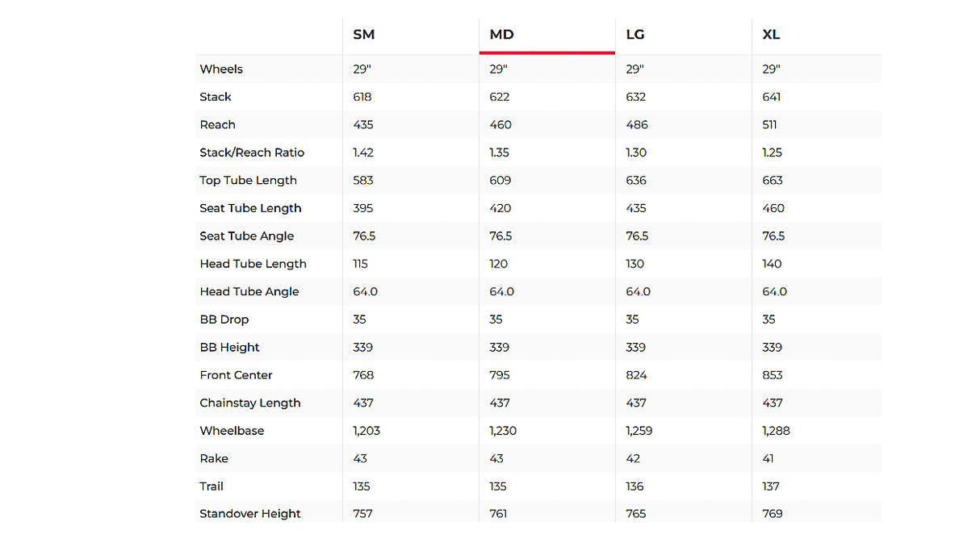This screenshot has height=551, width=980.
Task: Click the 1,230 wheelbase value
Action: (x=503, y=431)
